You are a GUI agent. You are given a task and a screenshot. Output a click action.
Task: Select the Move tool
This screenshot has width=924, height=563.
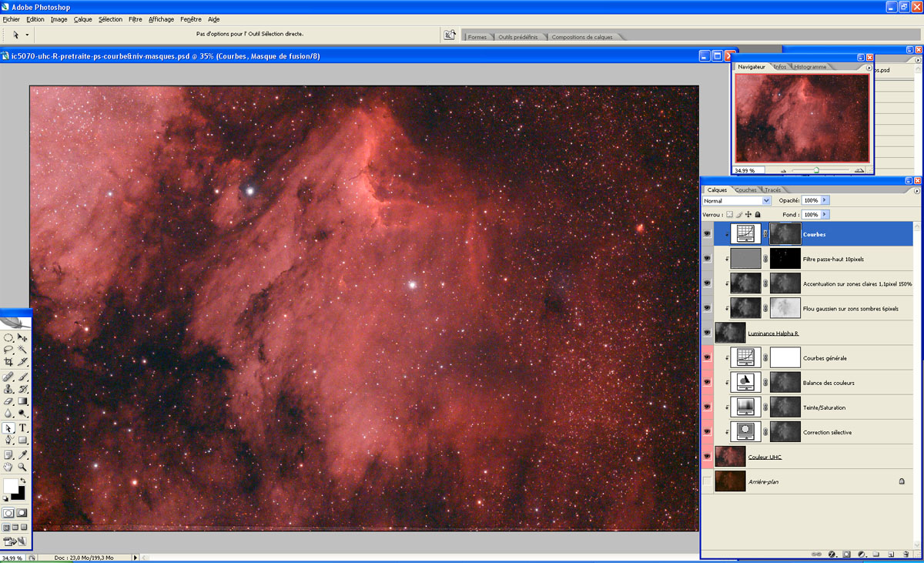[22, 337]
